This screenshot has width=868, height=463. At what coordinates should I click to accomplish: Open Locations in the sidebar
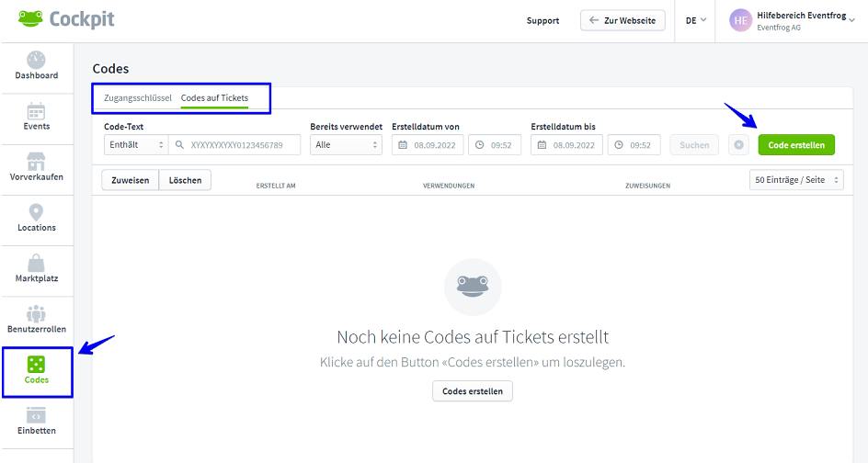pos(36,218)
